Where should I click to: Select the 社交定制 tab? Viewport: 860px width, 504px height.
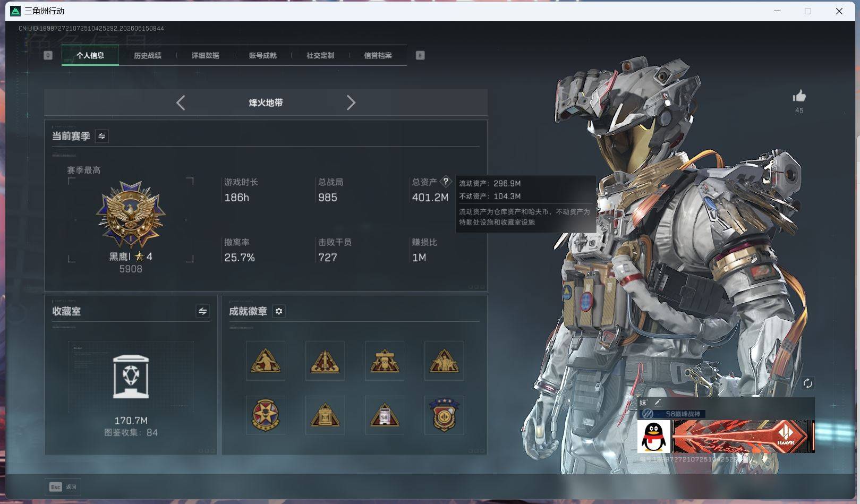coord(320,55)
